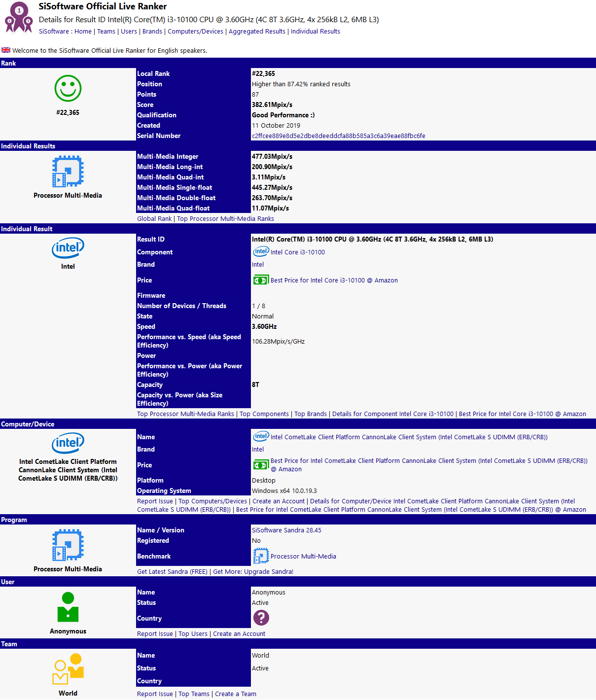Click the SiSoftware ranker award logo
The width and height of the screenshot is (596, 700).
18,17
